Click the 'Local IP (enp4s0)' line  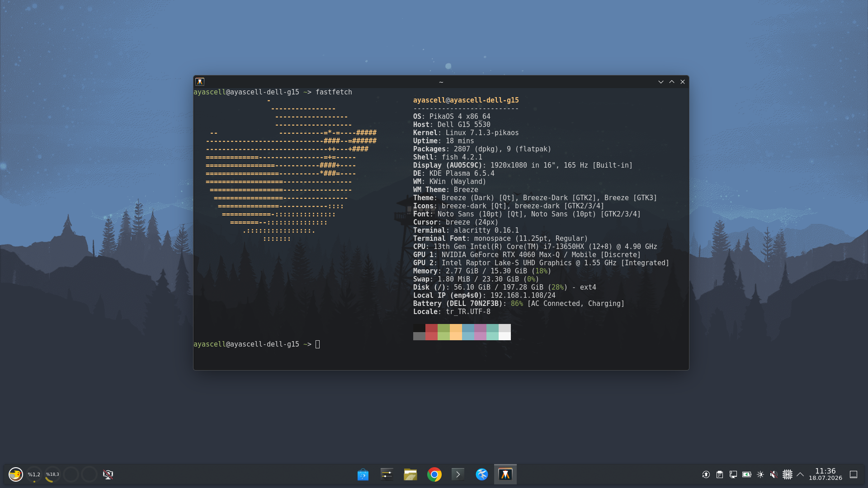pyautogui.click(x=484, y=296)
